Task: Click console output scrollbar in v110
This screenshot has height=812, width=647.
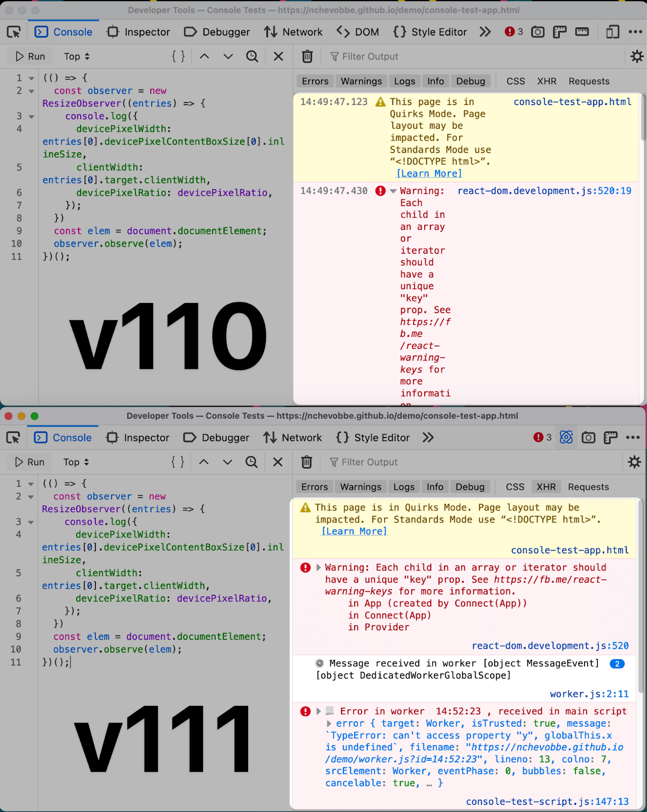Action: point(643,117)
